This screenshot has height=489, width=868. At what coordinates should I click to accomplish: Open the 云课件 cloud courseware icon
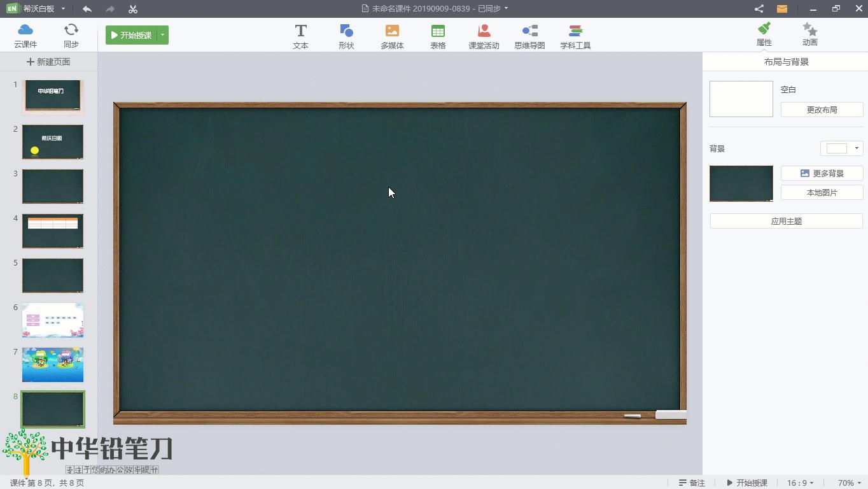[25, 36]
